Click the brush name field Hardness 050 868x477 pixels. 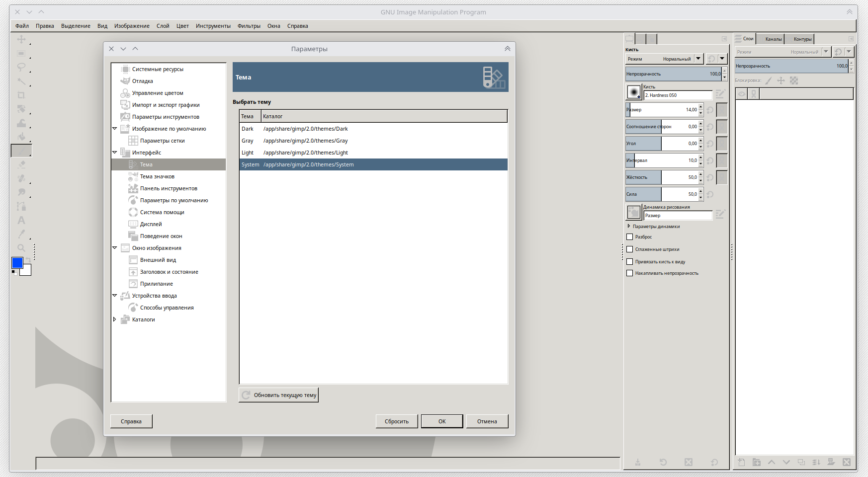[x=678, y=95]
